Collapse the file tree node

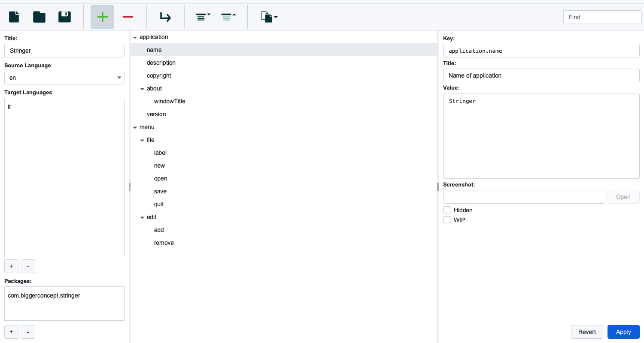[142, 140]
